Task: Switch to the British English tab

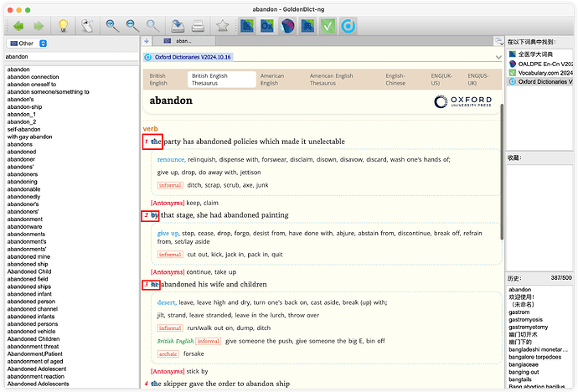Action: click(158, 80)
